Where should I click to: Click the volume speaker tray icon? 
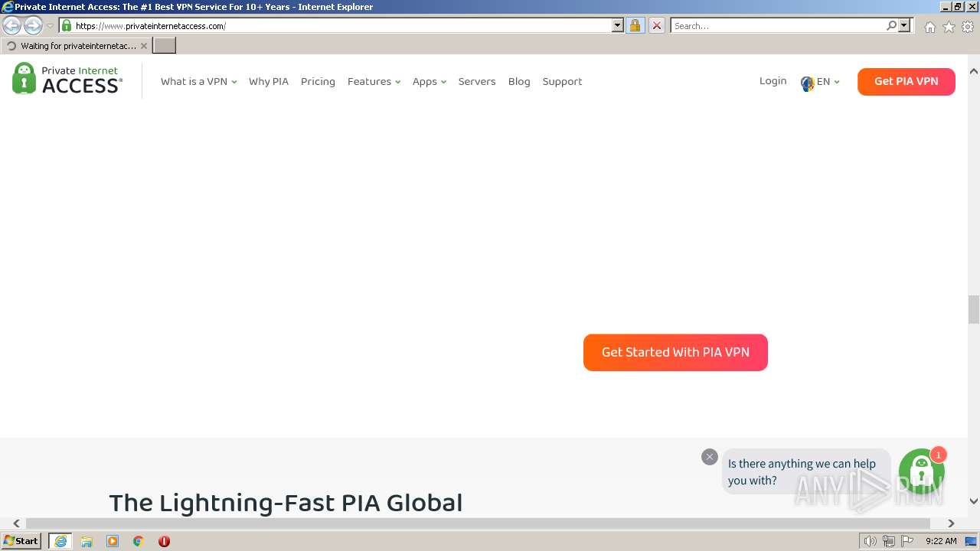coord(870,541)
